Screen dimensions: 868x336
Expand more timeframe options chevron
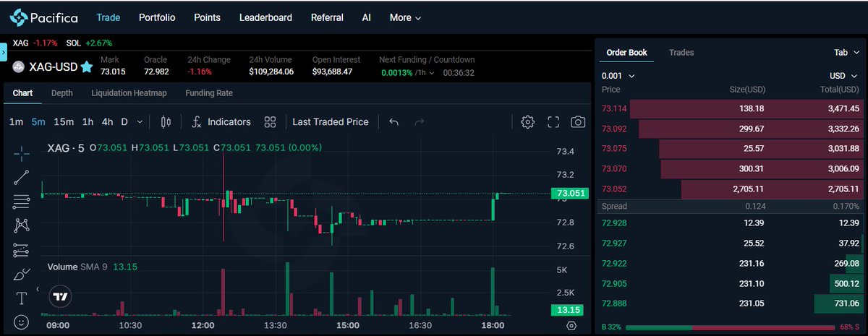pyautogui.click(x=140, y=122)
